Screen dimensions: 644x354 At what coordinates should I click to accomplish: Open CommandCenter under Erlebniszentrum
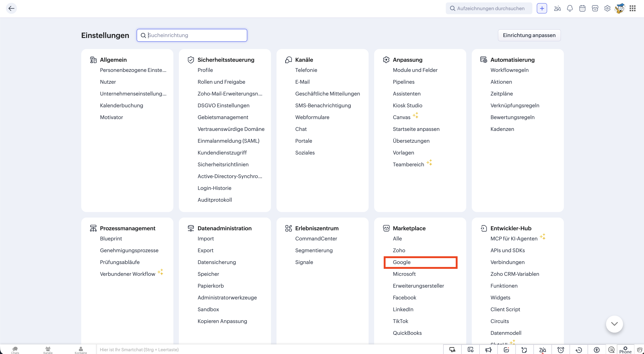tap(316, 238)
